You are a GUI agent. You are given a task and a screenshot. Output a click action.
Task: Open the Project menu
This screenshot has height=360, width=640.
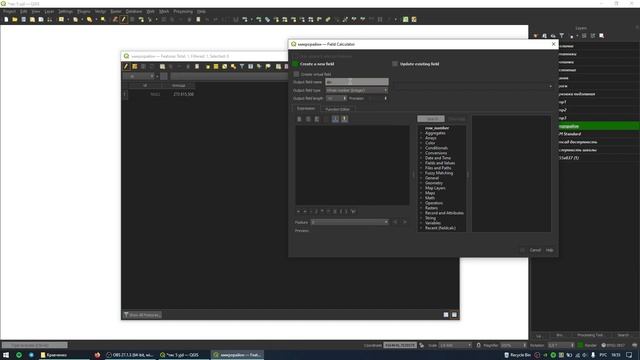(x=9, y=11)
